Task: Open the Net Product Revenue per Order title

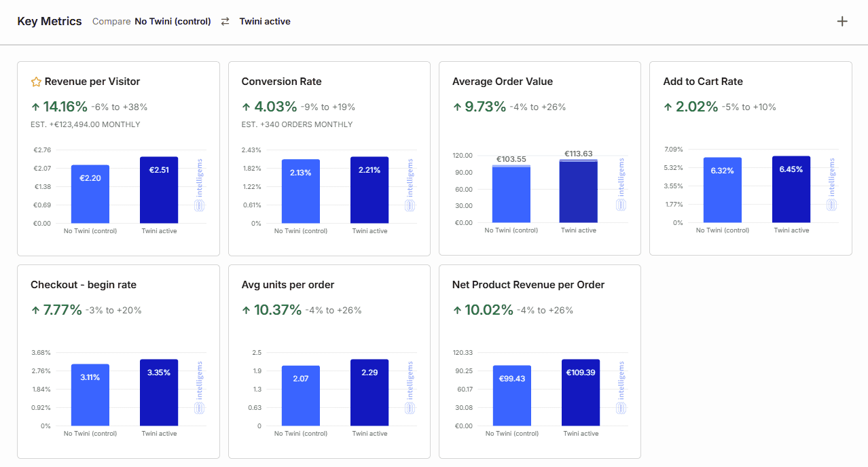Action: click(x=528, y=285)
